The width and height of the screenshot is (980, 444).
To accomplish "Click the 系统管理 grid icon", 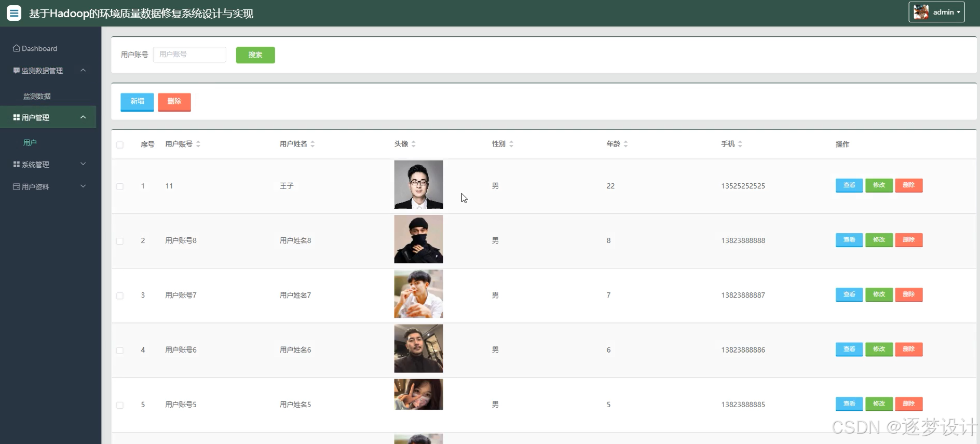I will pyautogui.click(x=17, y=164).
